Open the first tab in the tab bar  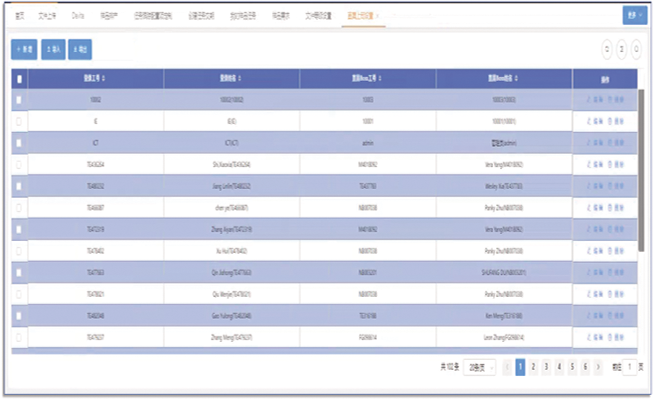[20, 16]
